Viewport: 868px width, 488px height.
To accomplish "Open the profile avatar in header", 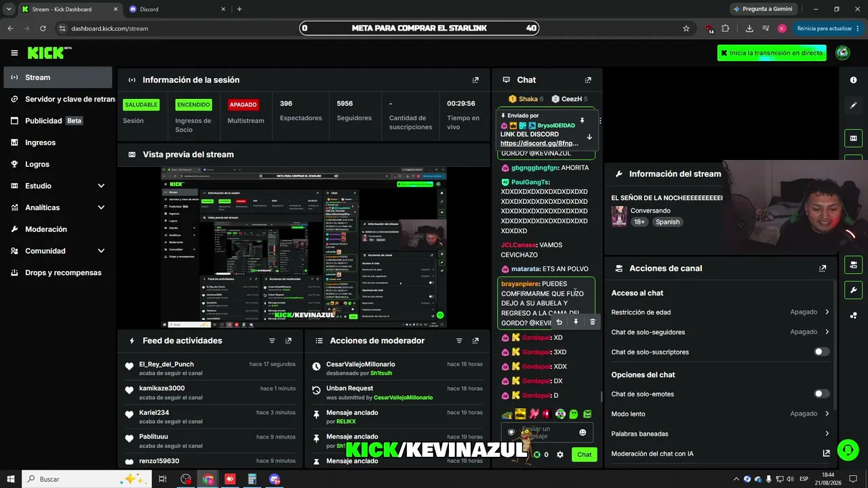I will [842, 53].
